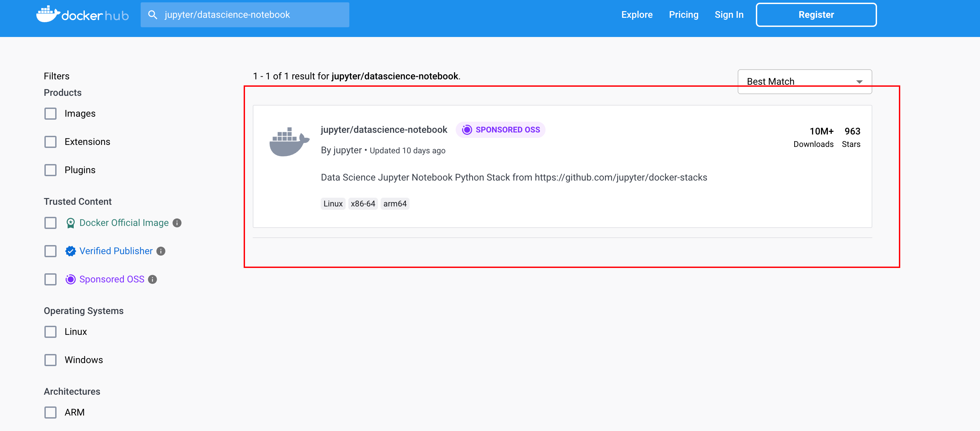The width and height of the screenshot is (980, 431).
Task: Tick the Windows operating system checkbox
Action: [50, 360]
